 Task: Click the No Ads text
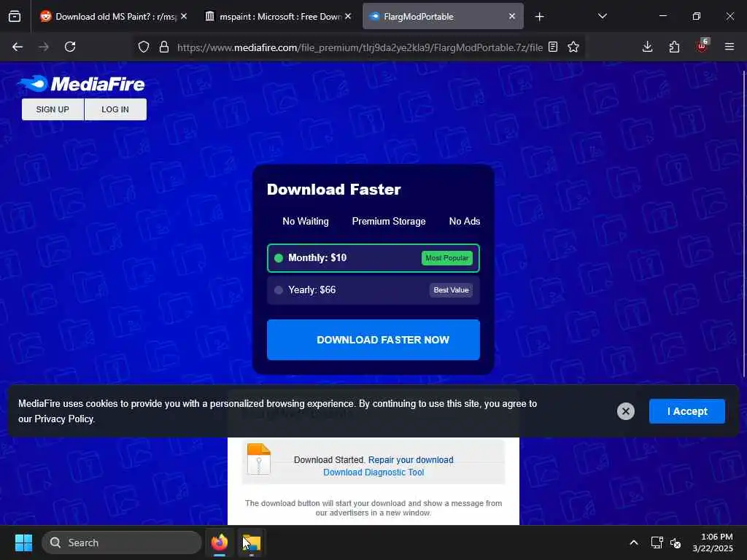pyautogui.click(x=465, y=222)
